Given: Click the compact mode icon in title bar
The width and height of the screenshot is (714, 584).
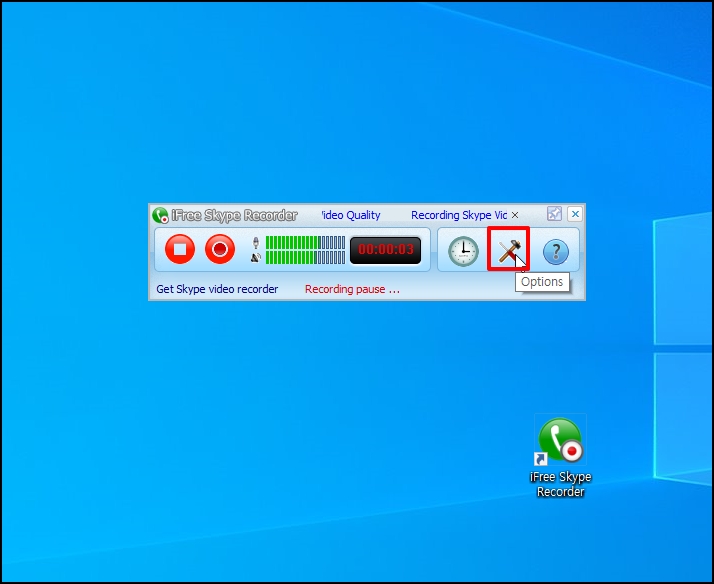Looking at the screenshot, I should coord(554,213).
